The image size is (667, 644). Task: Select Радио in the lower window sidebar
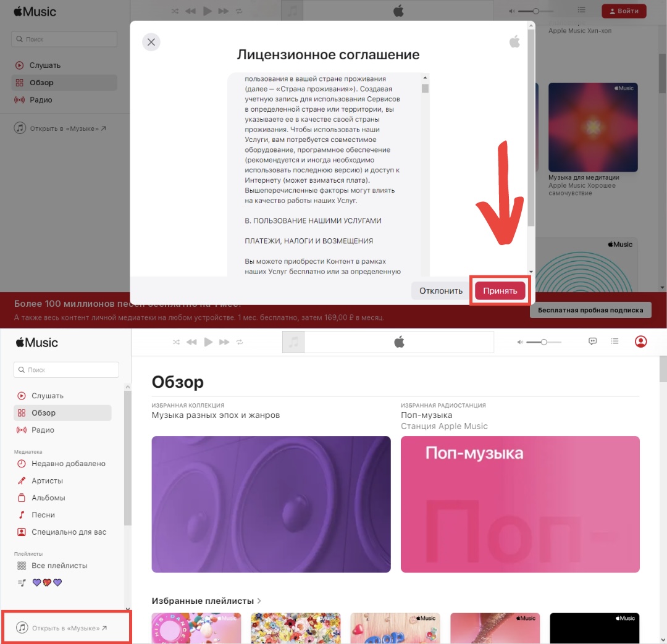tap(62, 430)
